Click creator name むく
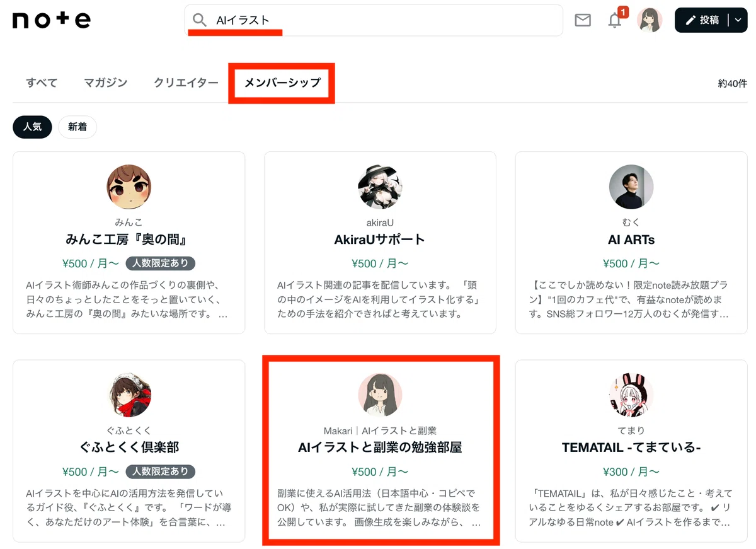The width and height of the screenshot is (756, 549). [631, 222]
